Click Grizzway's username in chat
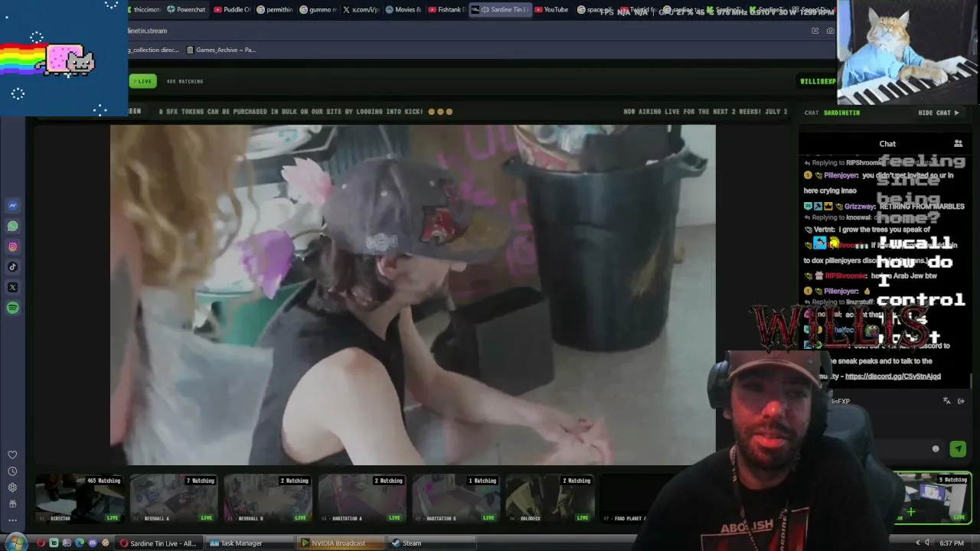Viewport: 980px width, 551px height. (x=861, y=206)
